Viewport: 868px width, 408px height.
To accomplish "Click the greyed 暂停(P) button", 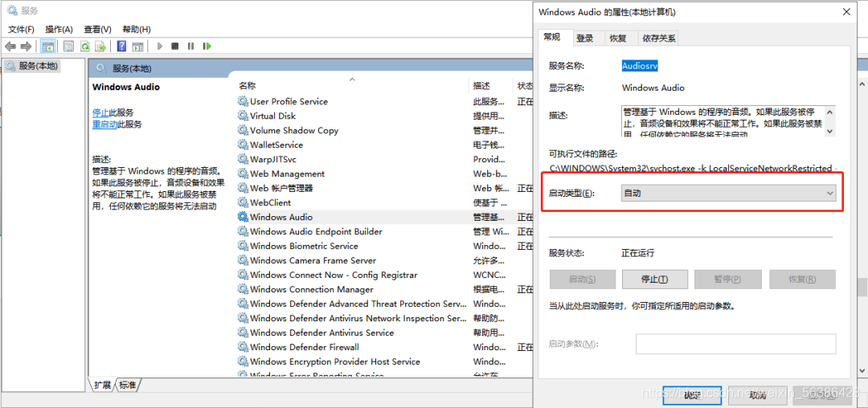I will (x=728, y=279).
